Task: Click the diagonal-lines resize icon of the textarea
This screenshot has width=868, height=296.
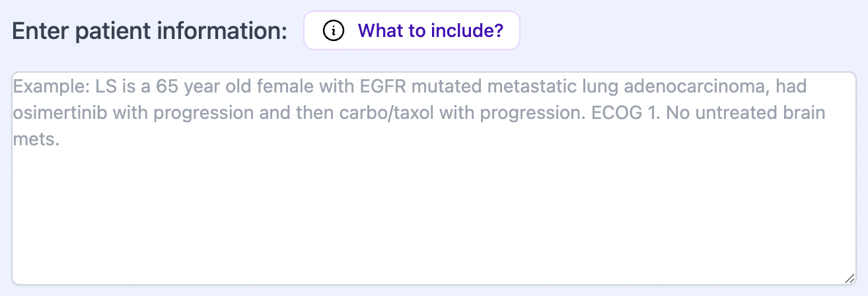Action: click(850, 279)
